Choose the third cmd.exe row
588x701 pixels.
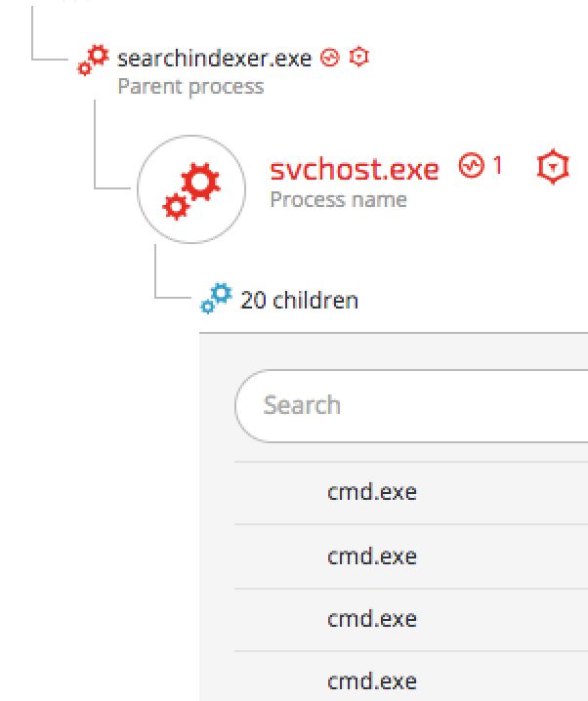(371, 619)
